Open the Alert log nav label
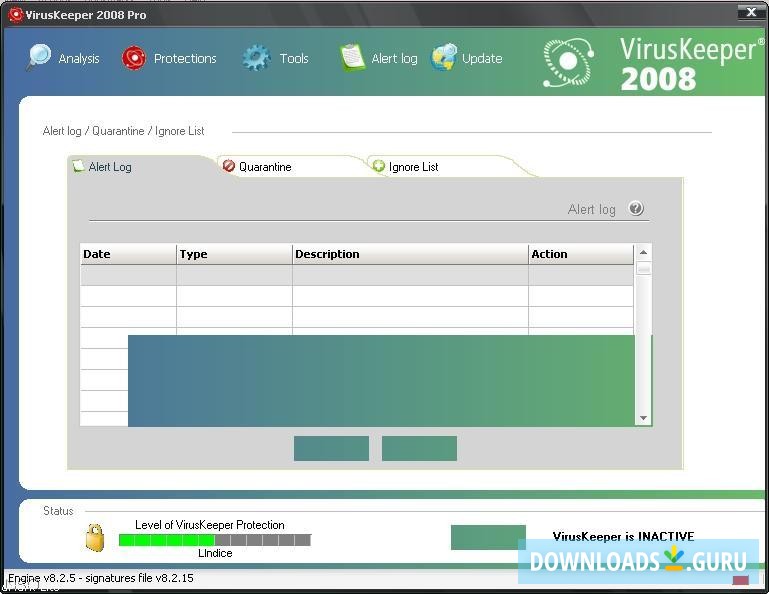The width and height of the screenshot is (769, 594). (x=394, y=58)
